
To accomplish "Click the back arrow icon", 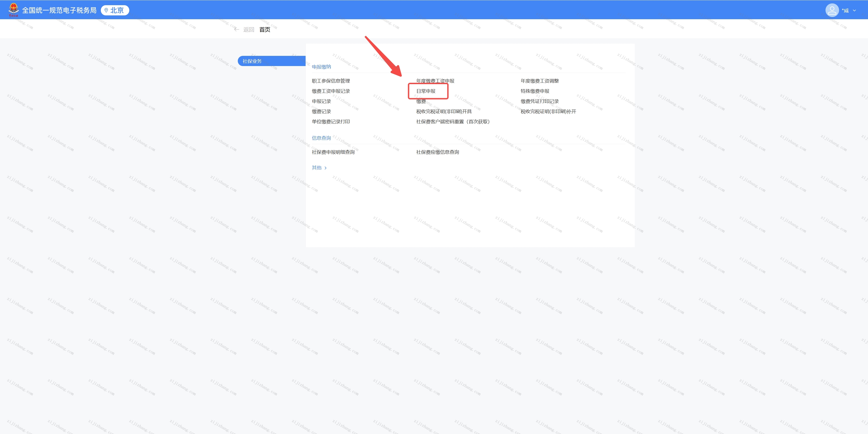I will [236, 30].
